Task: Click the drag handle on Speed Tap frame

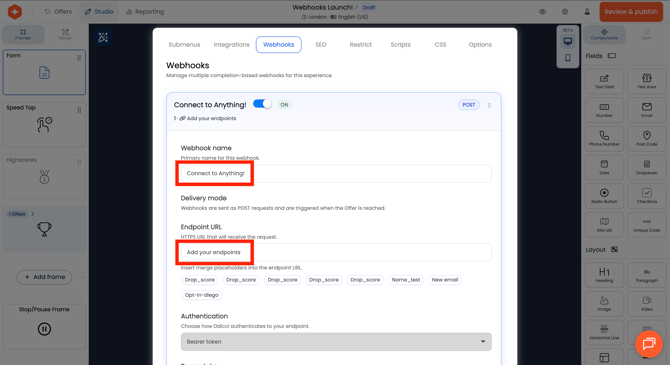Action: 79,110
